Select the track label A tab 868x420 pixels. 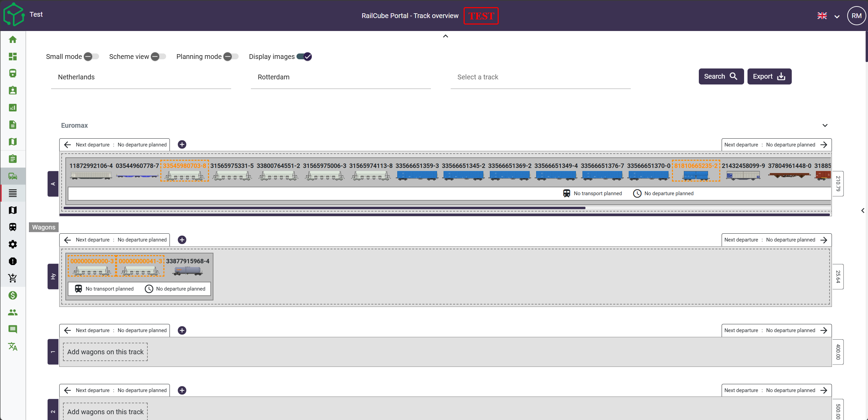53,184
